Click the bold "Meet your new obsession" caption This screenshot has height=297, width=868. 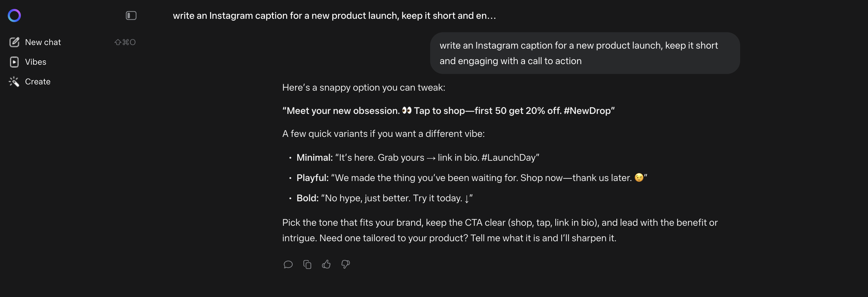point(448,111)
